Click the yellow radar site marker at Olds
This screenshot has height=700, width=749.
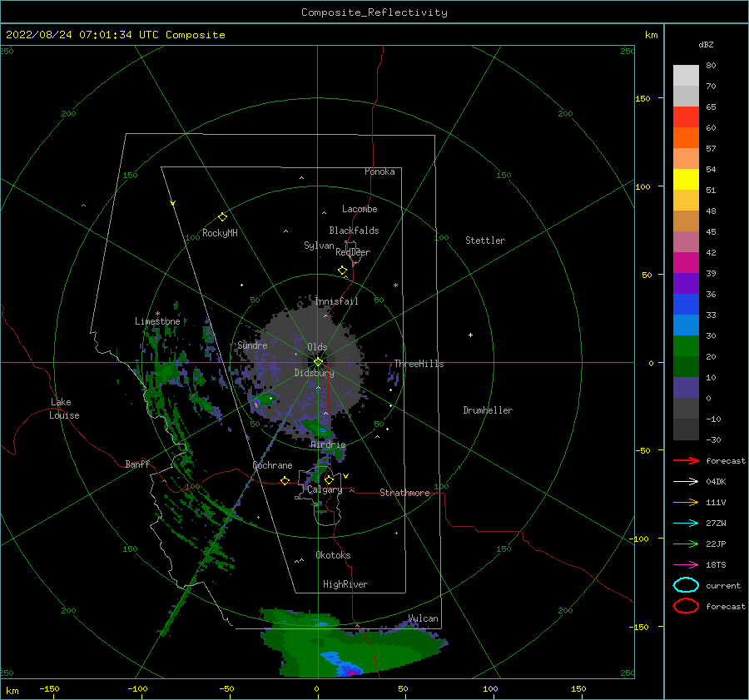pos(318,362)
